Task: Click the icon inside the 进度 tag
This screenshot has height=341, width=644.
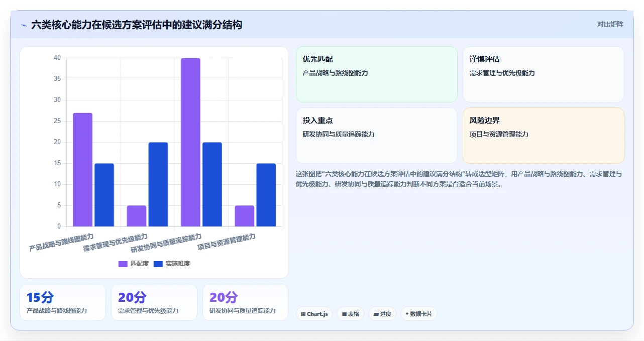Action: [x=376, y=314]
